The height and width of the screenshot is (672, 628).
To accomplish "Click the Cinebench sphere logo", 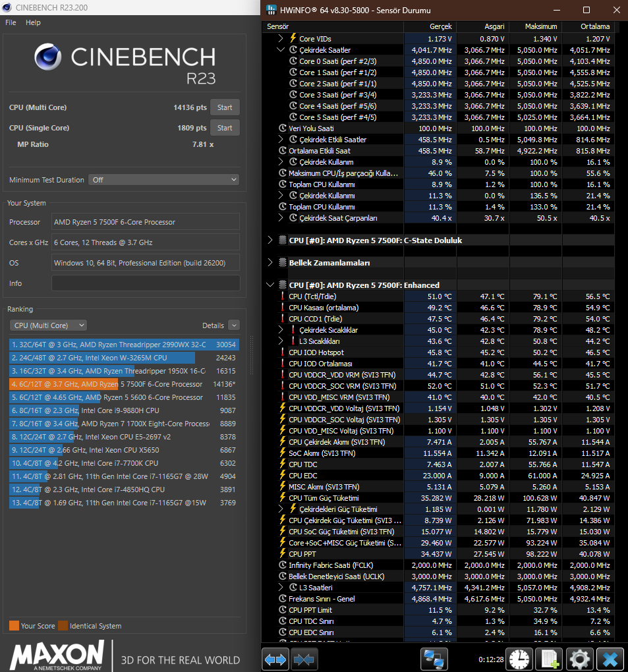I will click(47, 57).
